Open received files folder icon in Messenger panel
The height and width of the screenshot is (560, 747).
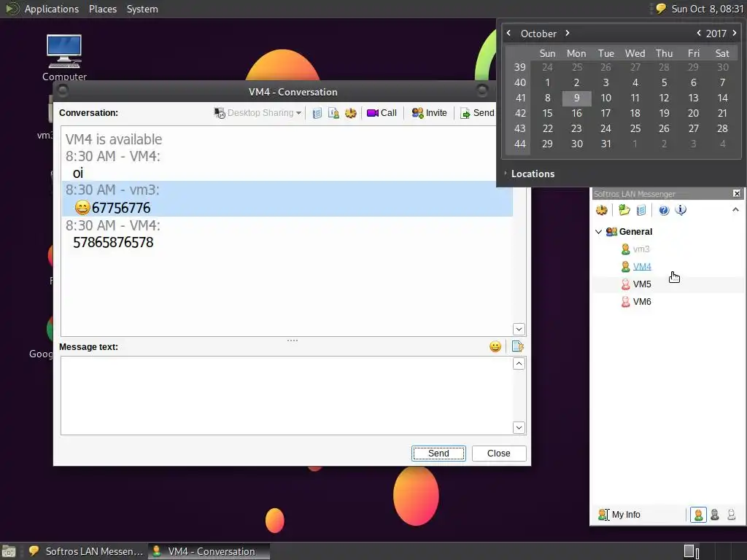pyautogui.click(x=624, y=210)
